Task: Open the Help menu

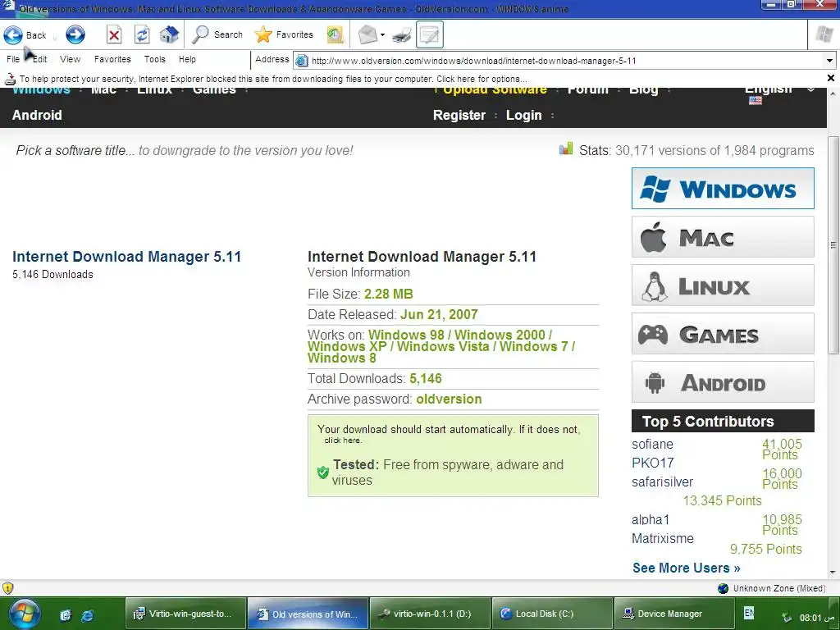Action: pos(188,59)
